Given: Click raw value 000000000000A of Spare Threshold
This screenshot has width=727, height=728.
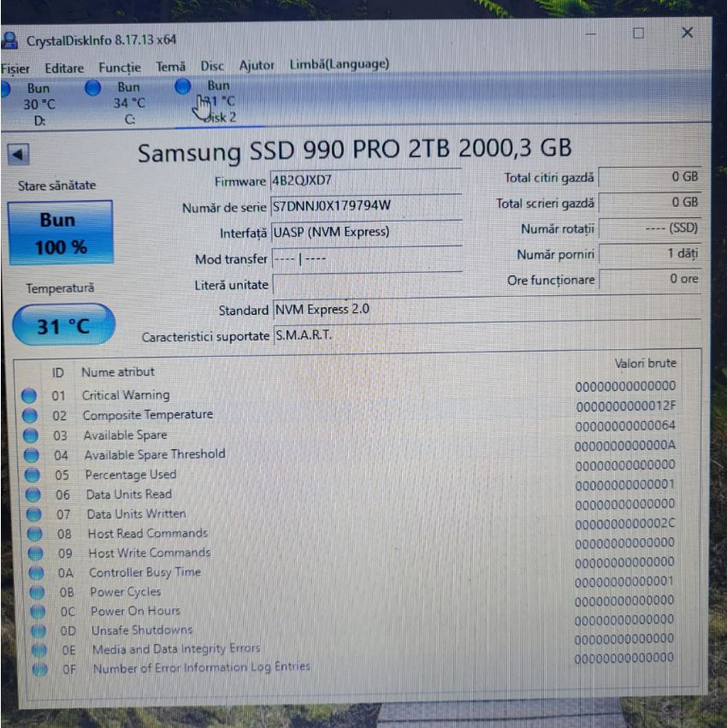Looking at the screenshot, I should [625, 446].
